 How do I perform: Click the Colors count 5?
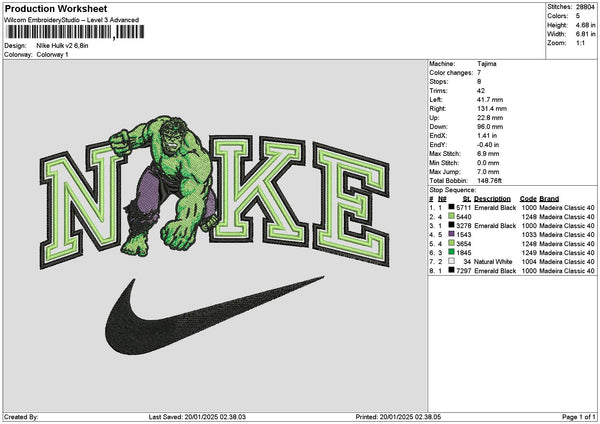click(x=578, y=16)
